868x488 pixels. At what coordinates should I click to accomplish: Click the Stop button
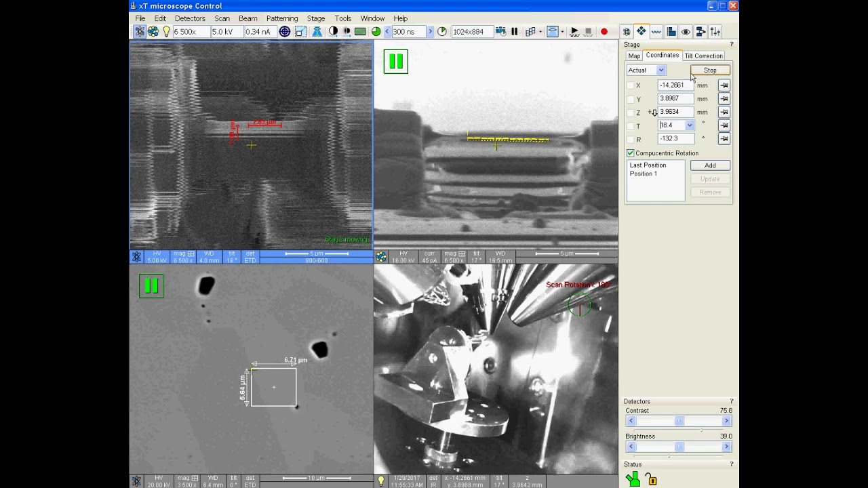710,70
